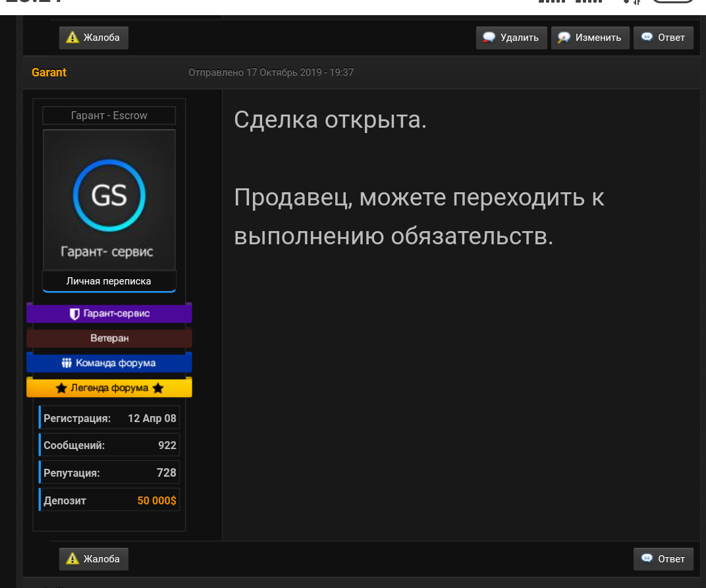Click the speech bubble icon on the top Ответ button
Viewport: 706px width, 588px height.
pos(647,38)
